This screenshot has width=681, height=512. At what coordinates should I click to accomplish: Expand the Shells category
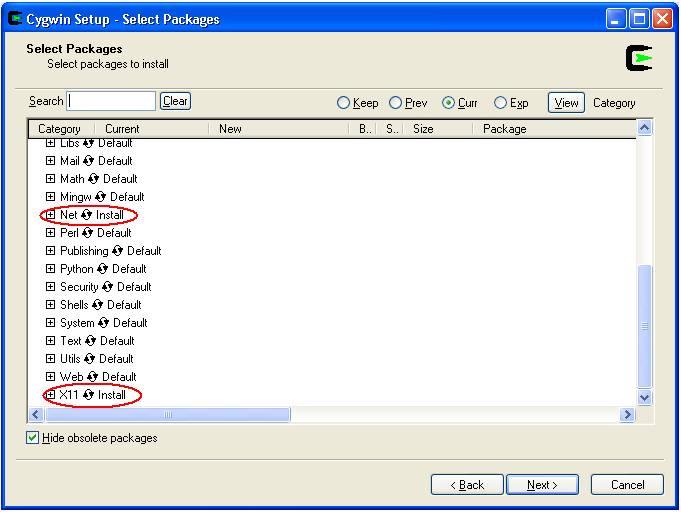tap(50, 305)
